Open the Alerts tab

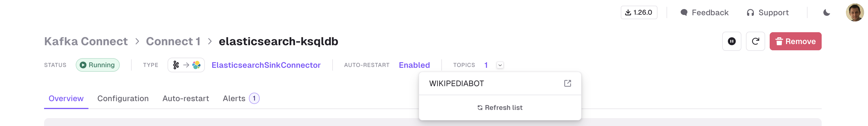(241, 98)
